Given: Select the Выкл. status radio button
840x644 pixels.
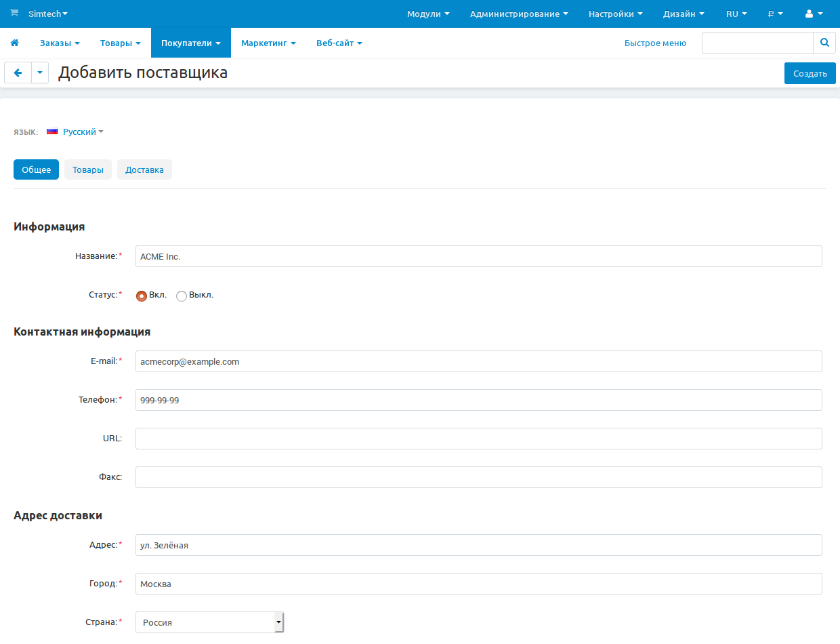Looking at the screenshot, I should (x=182, y=296).
